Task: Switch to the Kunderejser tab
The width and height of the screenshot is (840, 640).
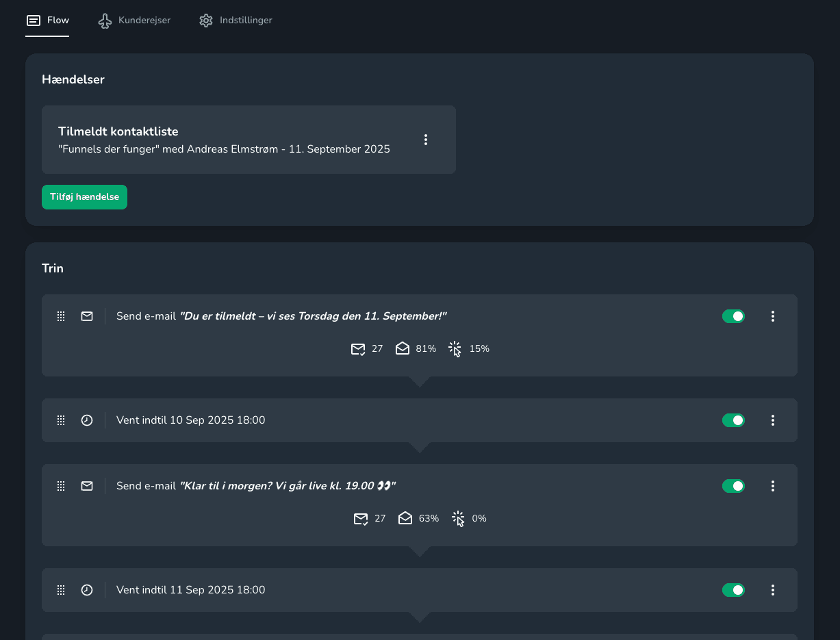Action: [134, 21]
